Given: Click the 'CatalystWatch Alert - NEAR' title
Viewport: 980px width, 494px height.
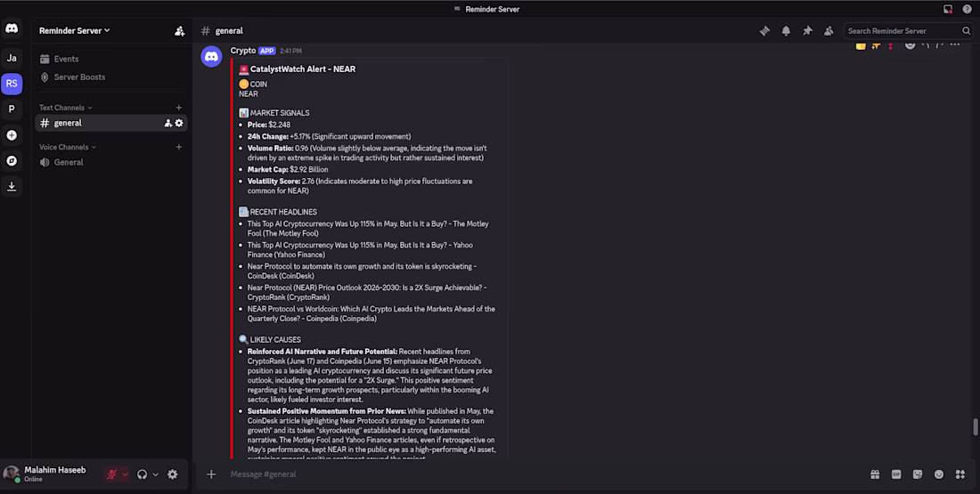Looking at the screenshot, I should (x=303, y=69).
